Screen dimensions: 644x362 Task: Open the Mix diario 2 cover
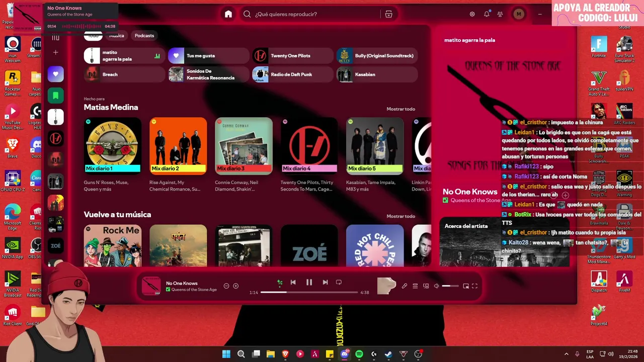[x=178, y=146]
